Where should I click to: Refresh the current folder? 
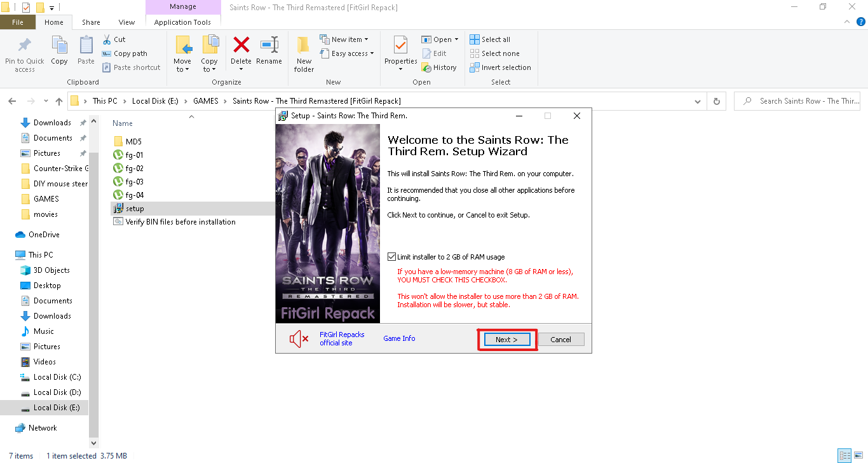pos(717,101)
